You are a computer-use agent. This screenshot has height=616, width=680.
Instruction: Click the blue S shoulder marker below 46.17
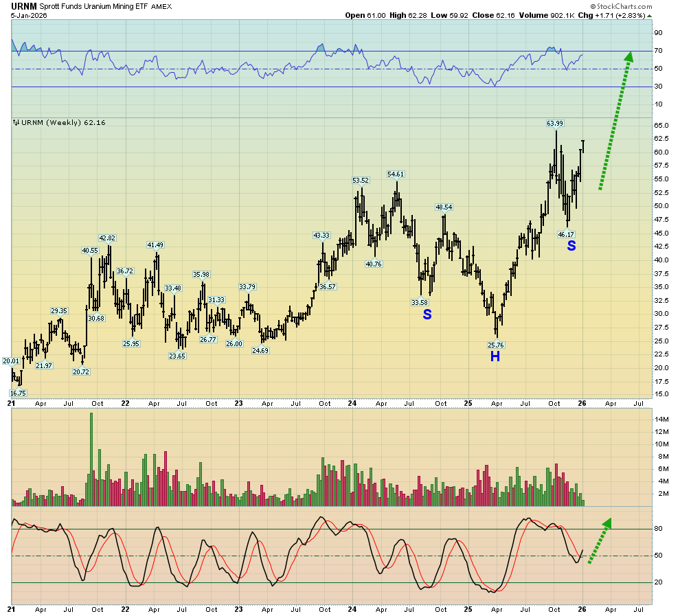point(571,245)
